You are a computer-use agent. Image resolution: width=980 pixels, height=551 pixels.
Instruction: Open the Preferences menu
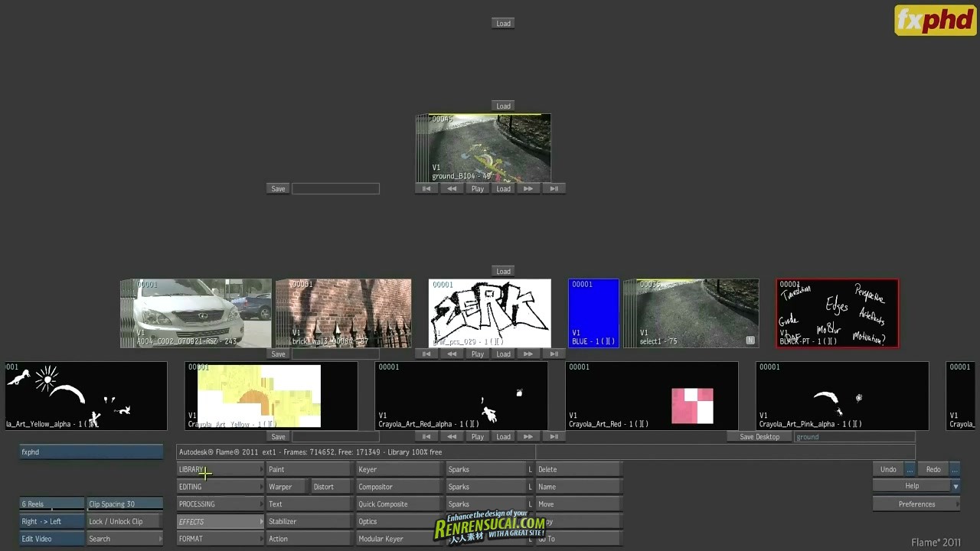pos(916,504)
